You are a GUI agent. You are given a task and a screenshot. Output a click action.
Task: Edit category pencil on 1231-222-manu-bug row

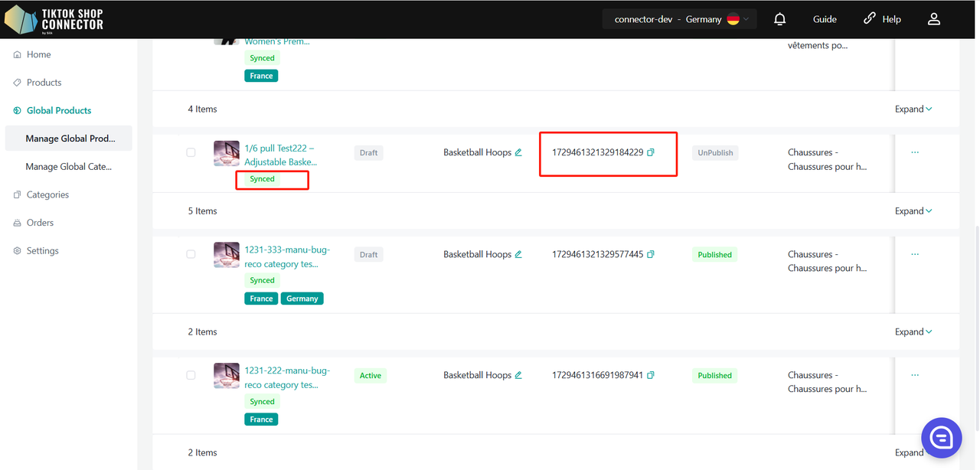point(518,375)
